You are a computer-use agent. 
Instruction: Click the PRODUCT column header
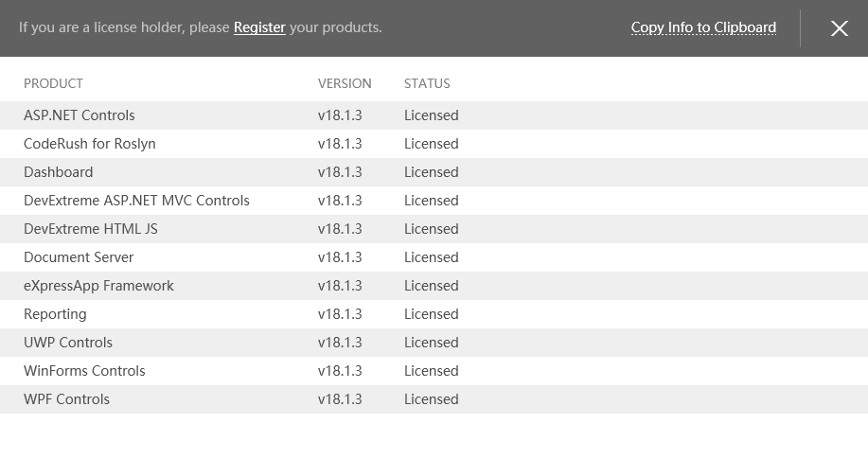(x=53, y=83)
